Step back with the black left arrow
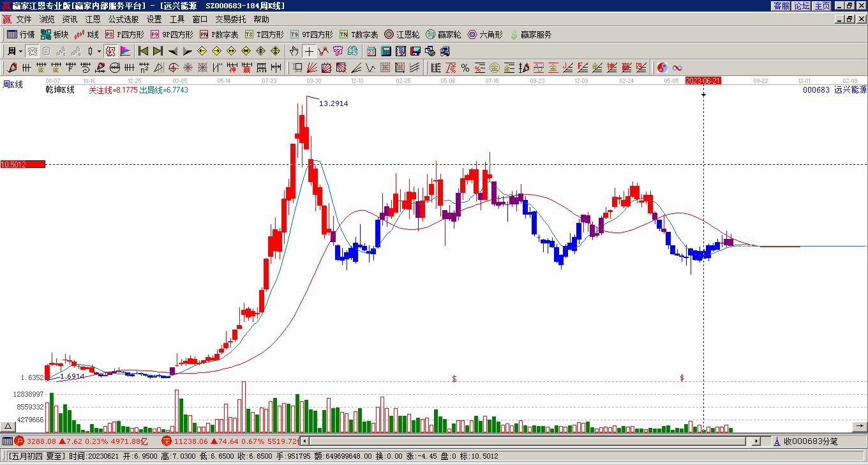Screen dimensions: 868x465 (x=172, y=51)
